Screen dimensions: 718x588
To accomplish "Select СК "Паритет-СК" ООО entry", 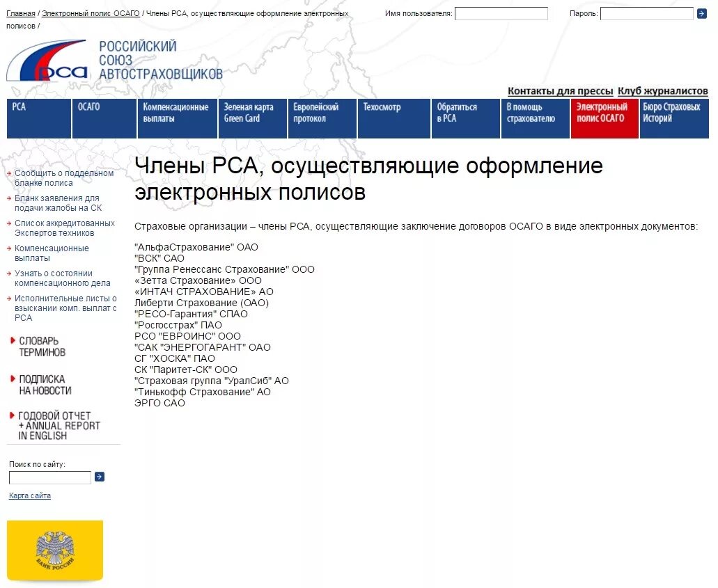I will coord(186,370).
